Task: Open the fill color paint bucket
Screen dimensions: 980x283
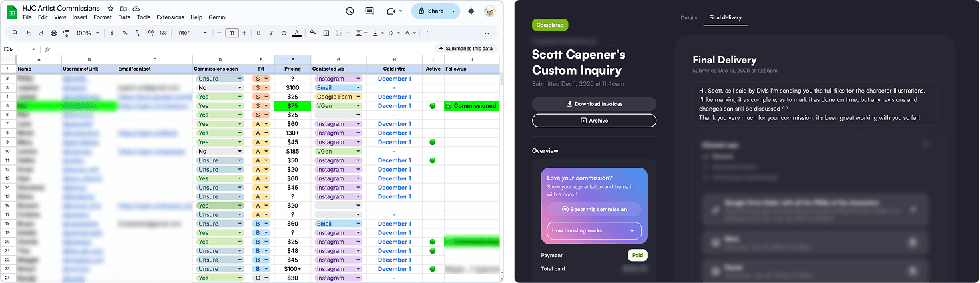Action: coord(312,33)
